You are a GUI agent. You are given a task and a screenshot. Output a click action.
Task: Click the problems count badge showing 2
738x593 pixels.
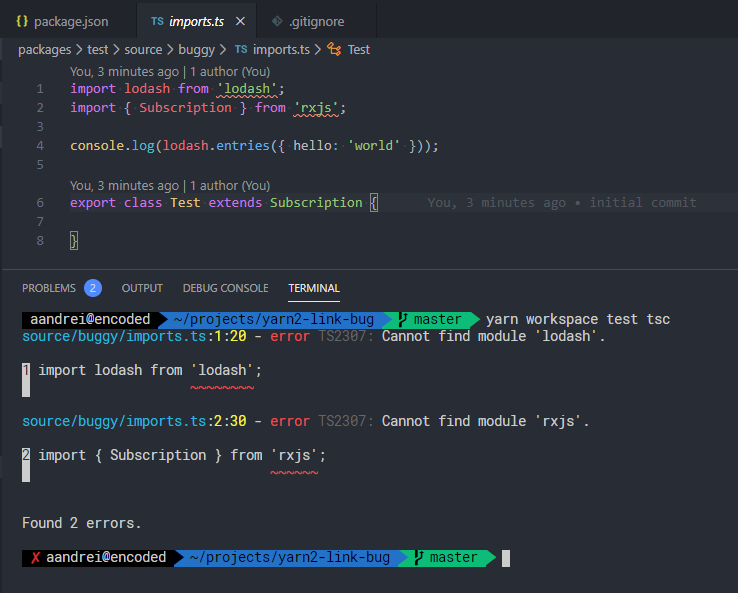[x=93, y=288]
